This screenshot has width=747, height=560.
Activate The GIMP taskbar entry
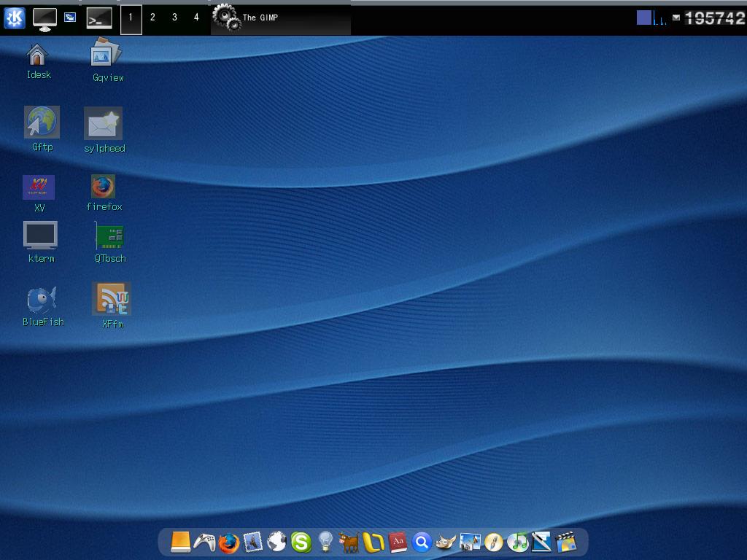tap(263, 18)
